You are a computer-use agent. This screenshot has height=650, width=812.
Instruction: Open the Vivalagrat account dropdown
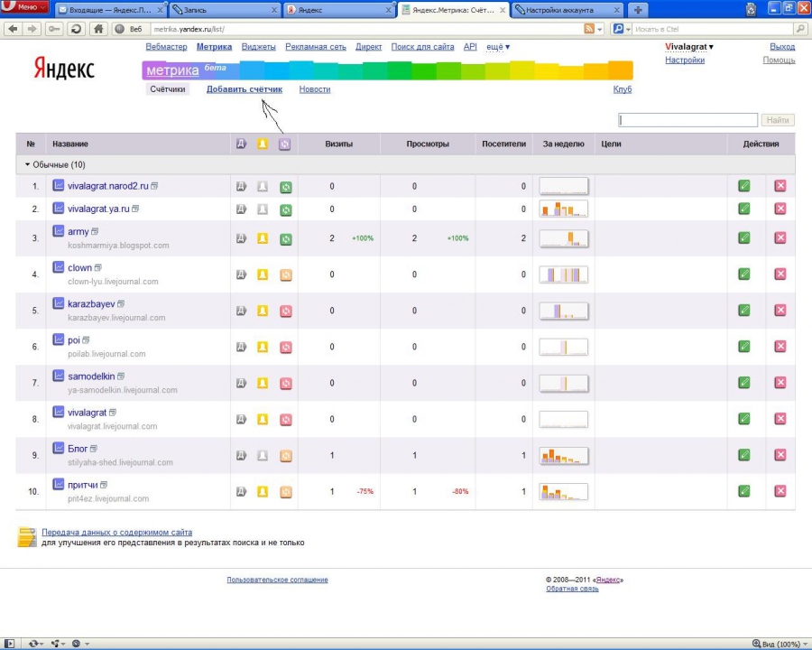(689, 47)
